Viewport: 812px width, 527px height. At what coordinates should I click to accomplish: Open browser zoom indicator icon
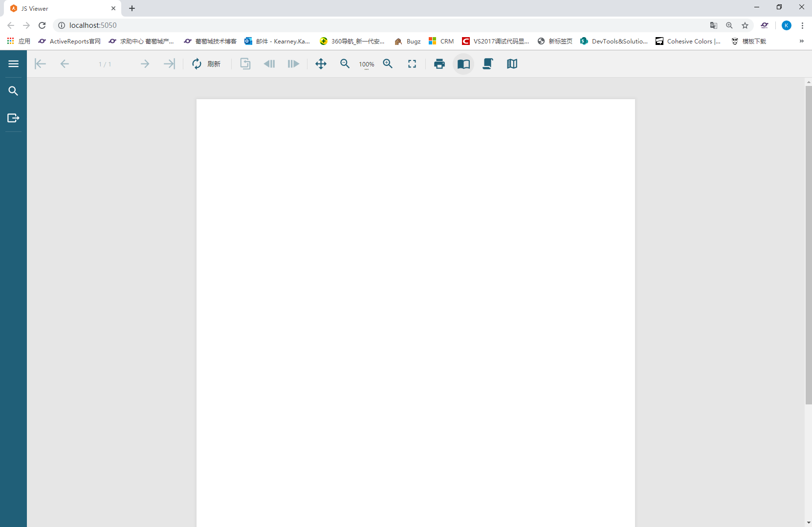(x=729, y=25)
